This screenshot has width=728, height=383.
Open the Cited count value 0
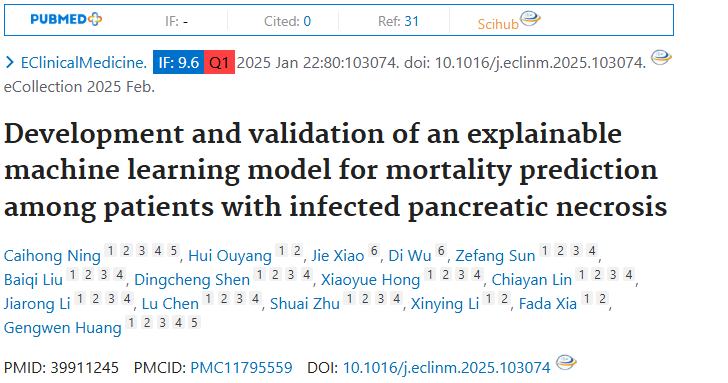[307, 21]
